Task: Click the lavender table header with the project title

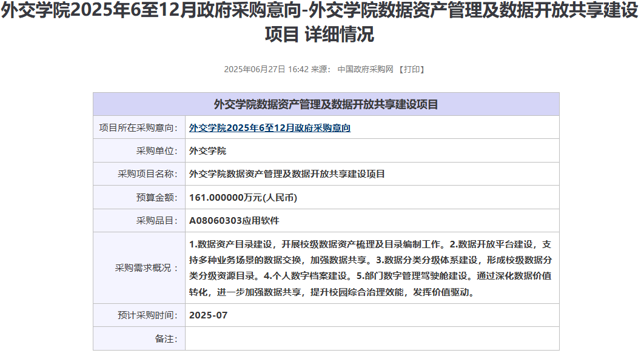Action: (x=326, y=104)
